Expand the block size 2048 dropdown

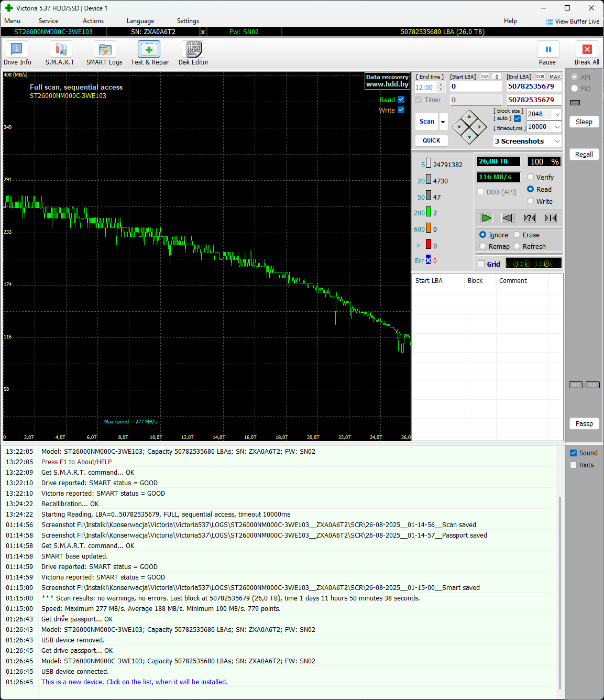(557, 114)
